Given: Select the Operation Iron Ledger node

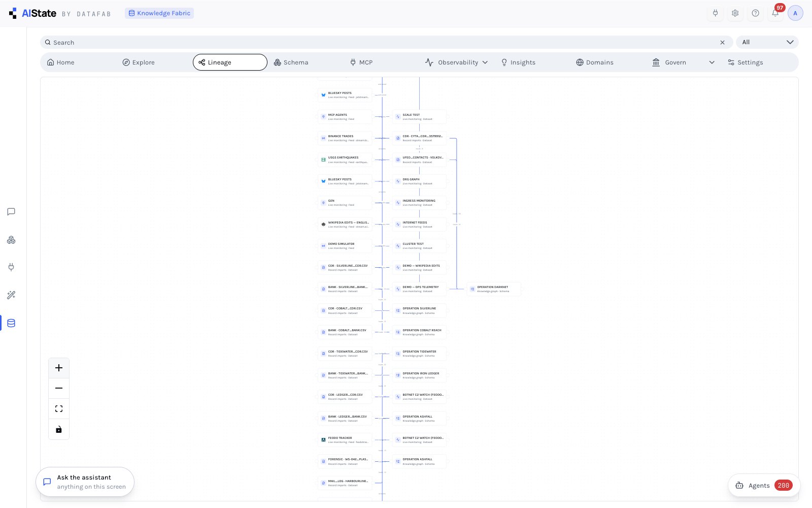Looking at the screenshot, I should [x=420, y=375].
